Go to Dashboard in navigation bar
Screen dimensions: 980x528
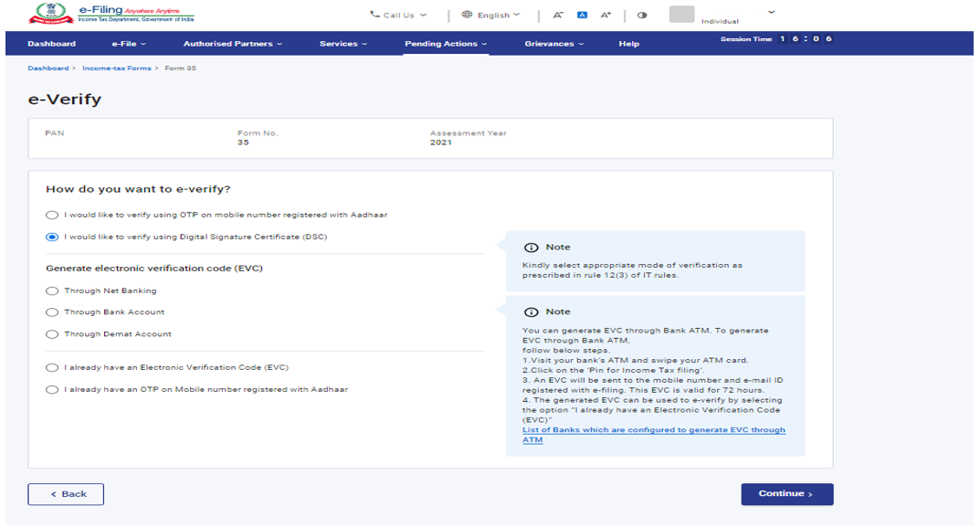tap(51, 44)
